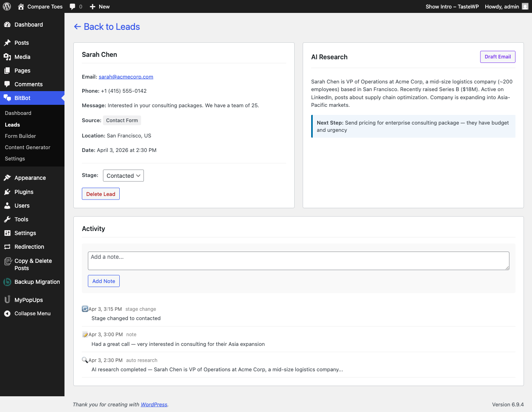Click inside the Add a note field
Image resolution: width=532 pixels, height=412 pixels.
[298, 260]
